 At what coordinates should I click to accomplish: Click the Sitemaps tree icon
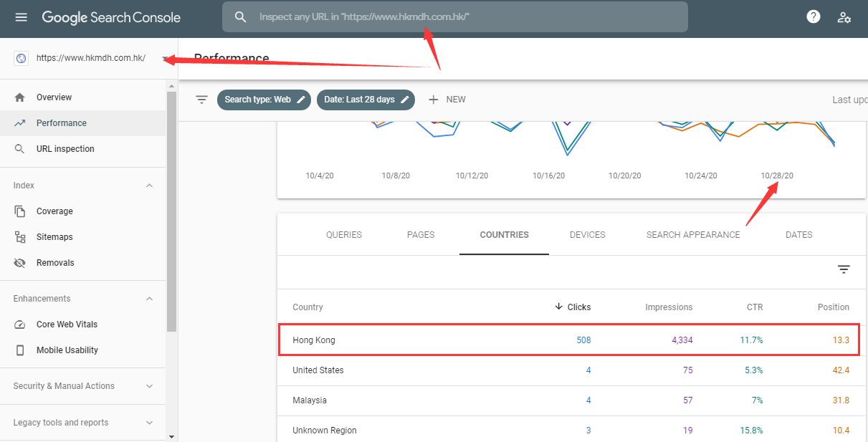coord(20,237)
